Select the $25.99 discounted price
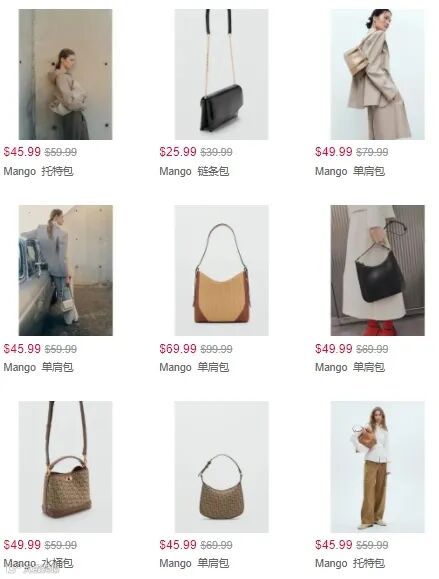 178,152
